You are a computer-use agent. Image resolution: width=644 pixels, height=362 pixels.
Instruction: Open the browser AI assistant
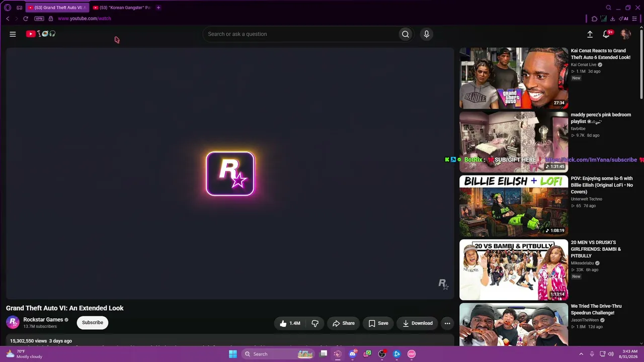pyautogui.click(x=623, y=19)
